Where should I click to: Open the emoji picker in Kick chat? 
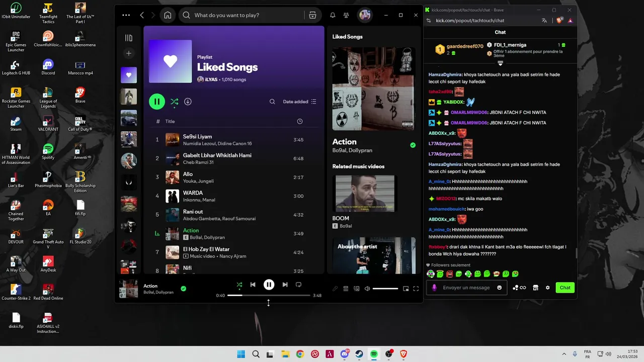click(499, 288)
